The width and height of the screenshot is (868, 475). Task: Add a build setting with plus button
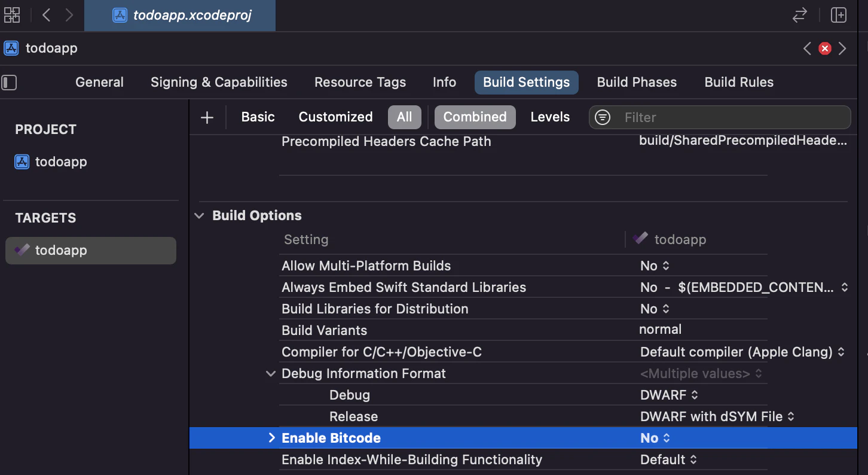click(x=207, y=117)
